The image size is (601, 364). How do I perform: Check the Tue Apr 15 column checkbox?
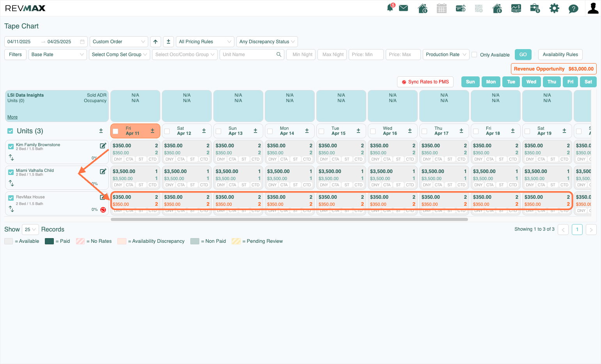(321, 131)
